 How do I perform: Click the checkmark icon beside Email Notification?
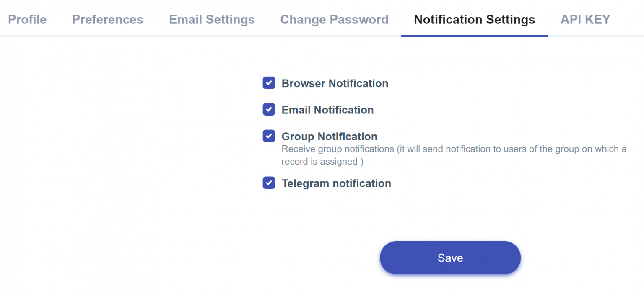(x=269, y=109)
